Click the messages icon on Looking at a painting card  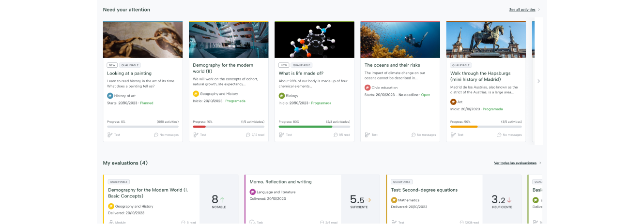coord(156,135)
